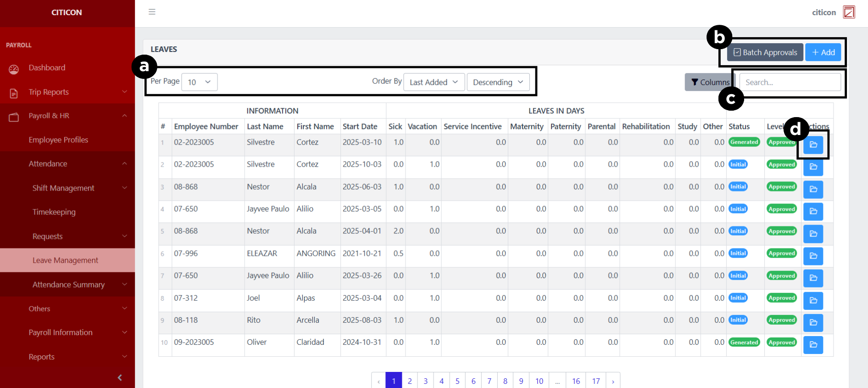
Task: Select Leave Management in the sidebar
Action: click(x=65, y=260)
